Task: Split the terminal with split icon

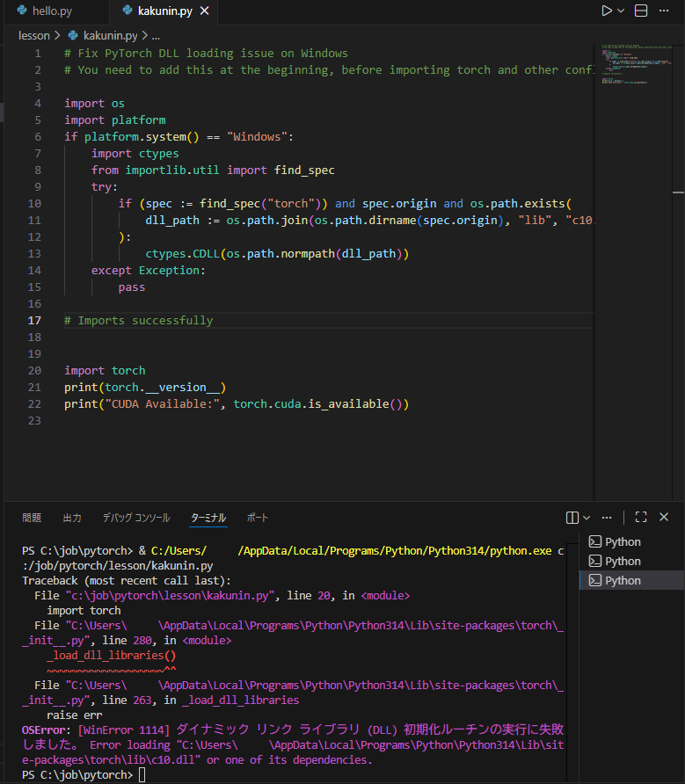Action: point(572,517)
